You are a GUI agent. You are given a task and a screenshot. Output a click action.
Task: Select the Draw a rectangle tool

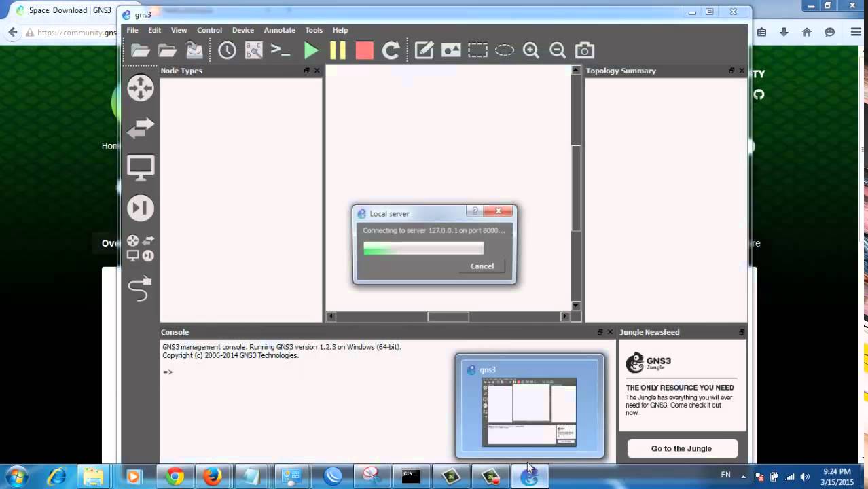(x=477, y=50)
